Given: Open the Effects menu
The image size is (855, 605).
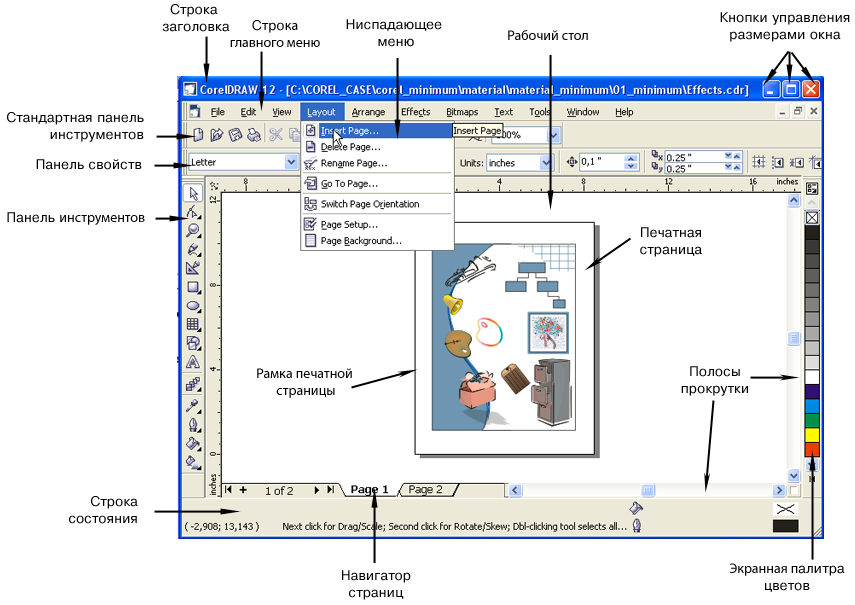Looking at the screenshot, I should (x=416, y=112).
